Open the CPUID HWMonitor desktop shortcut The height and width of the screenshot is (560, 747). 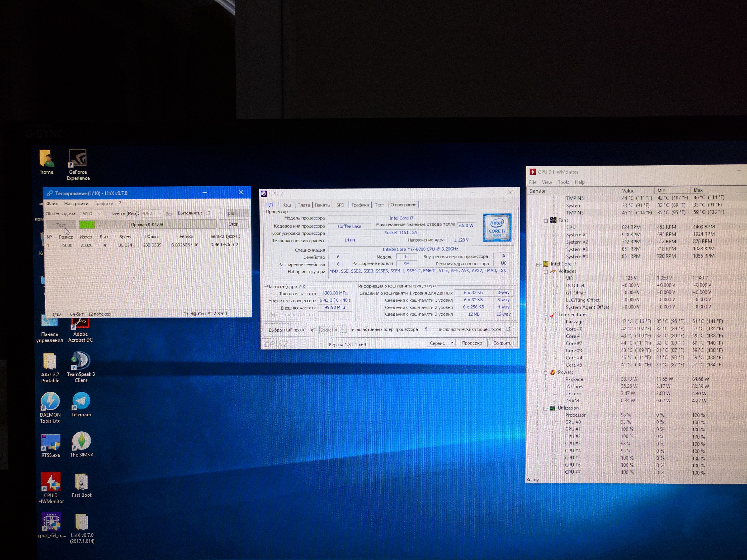(x=51, y=482)
